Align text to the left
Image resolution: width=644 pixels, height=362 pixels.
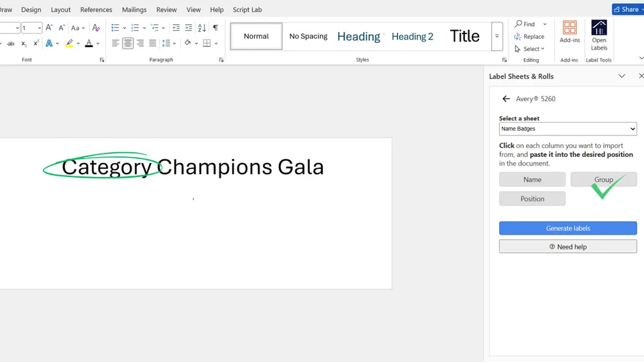[x=115, y=43]
